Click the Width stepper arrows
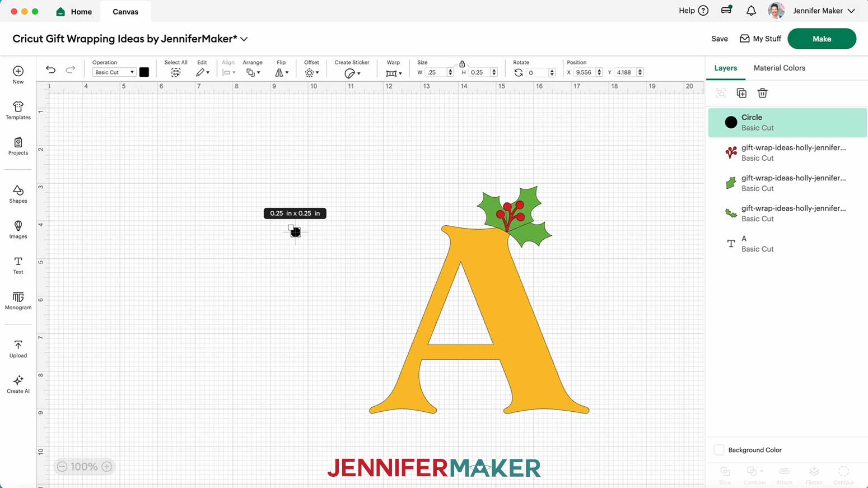 (450, 72)
